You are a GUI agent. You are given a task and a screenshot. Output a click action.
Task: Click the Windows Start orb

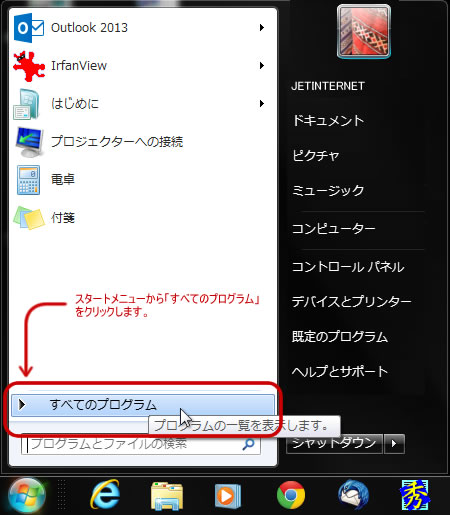click(x=27, y=496)
